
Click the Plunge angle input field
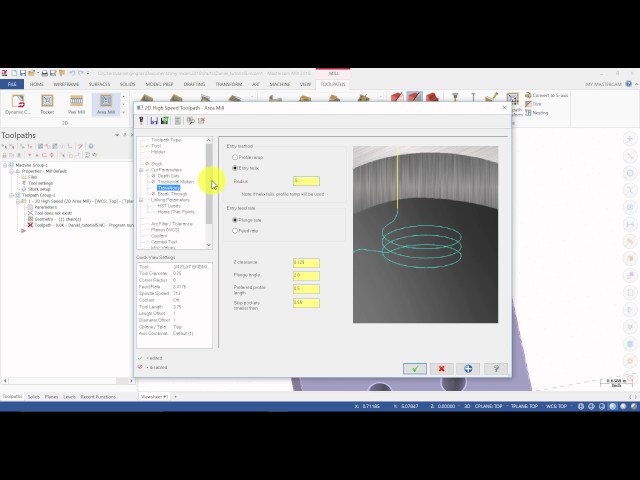coord(306,276)
